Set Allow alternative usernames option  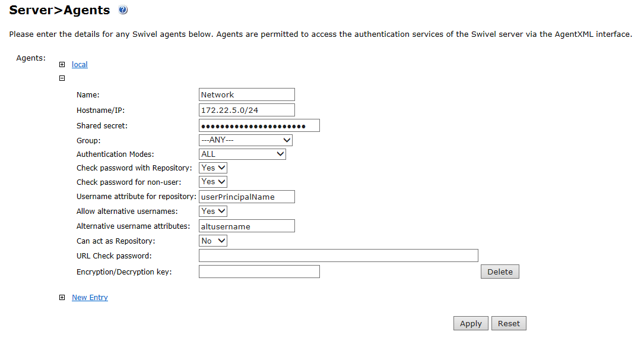212,211
